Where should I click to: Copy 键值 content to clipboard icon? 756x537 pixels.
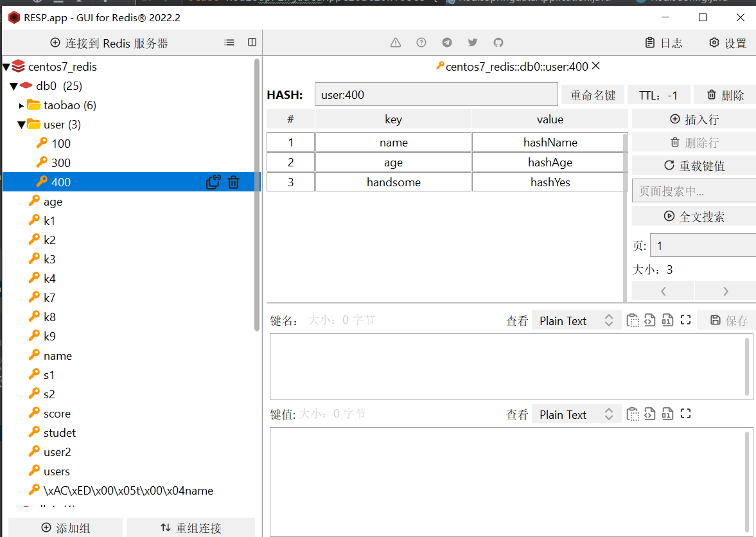tap(633, 414)
